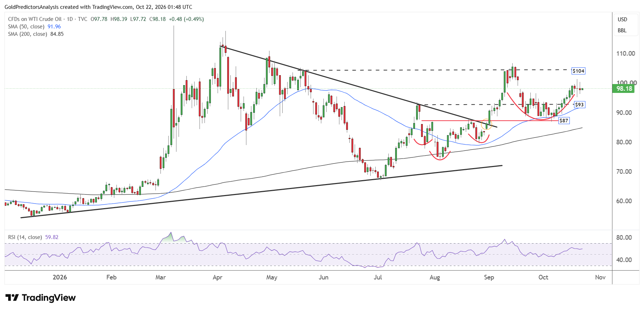
Task: Select the RSI (14, close) indicator label
Action: [x=25, y=237]
